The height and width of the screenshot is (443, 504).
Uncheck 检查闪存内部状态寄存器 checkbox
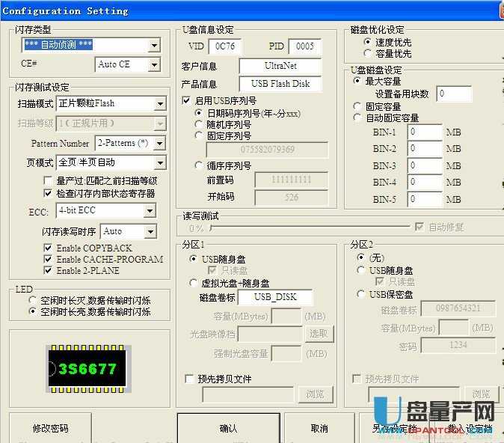click(x=48, y=193)
